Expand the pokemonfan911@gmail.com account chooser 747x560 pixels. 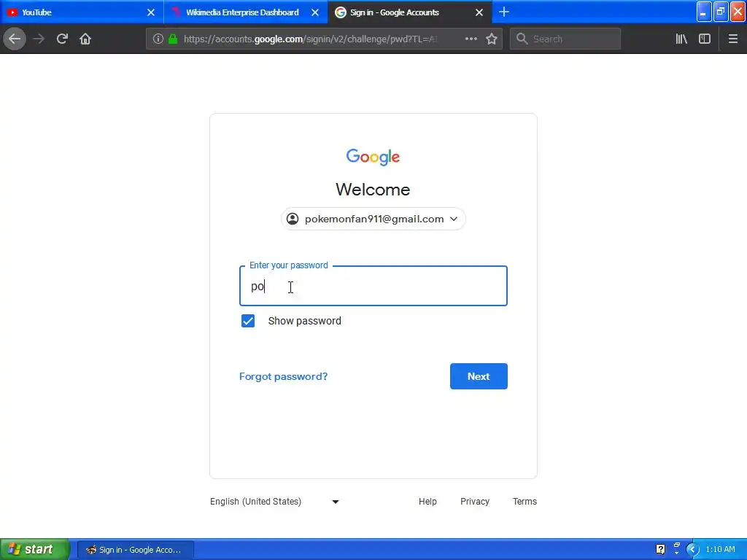373,219
